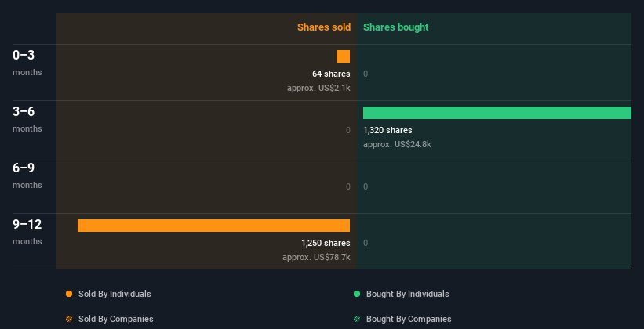Viewport: 644px width, 329px height.
Task: Toggle the Sold By Companies legend label
Action: point(115,319)
